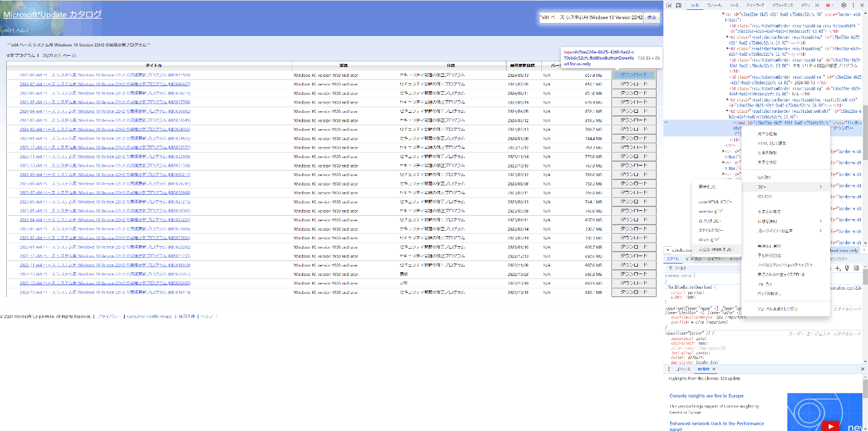This screenshot has width=868, height=431.
Task: Click the catalog search text field
Action: [x=591, y=17]
